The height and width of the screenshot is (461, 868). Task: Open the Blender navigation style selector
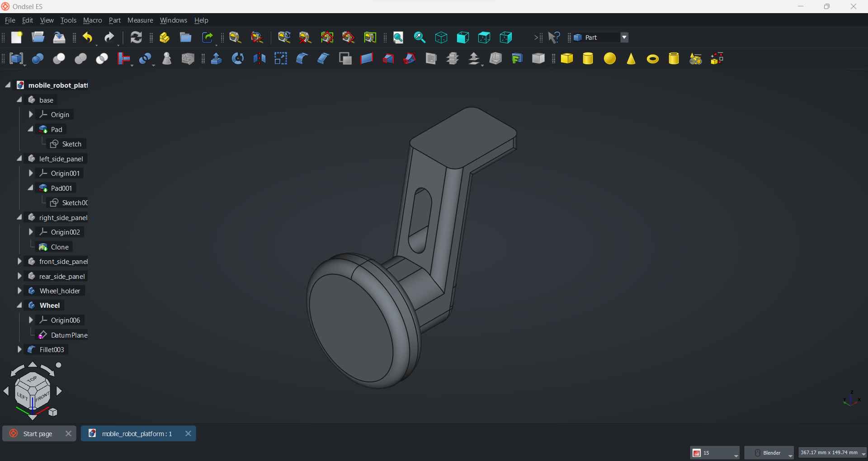pyautogui.click(x=769, y=453)
